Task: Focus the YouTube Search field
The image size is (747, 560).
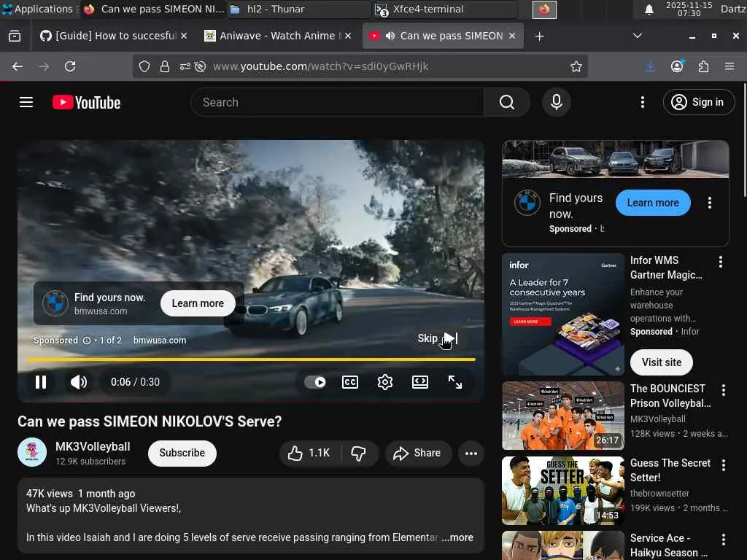Action: (337, 102)
